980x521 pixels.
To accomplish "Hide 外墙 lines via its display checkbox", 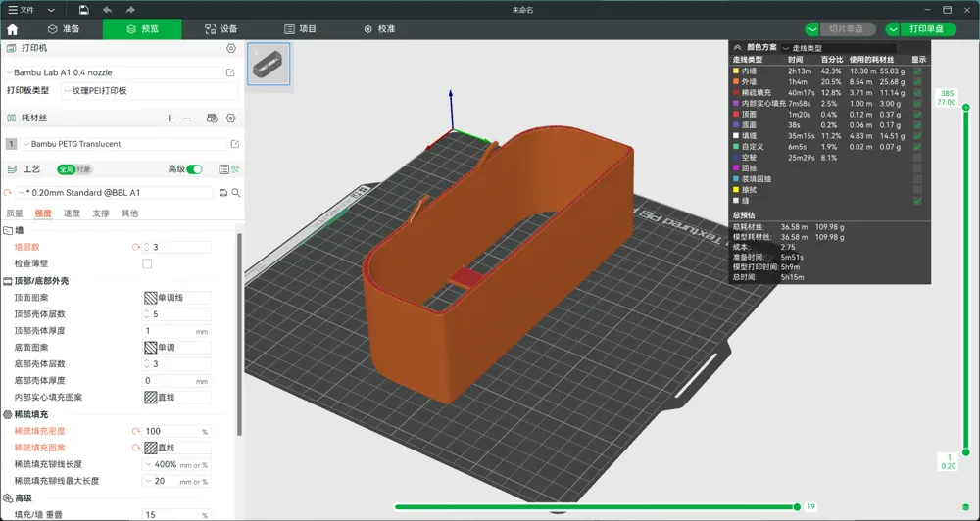I will tap(917, 82).
